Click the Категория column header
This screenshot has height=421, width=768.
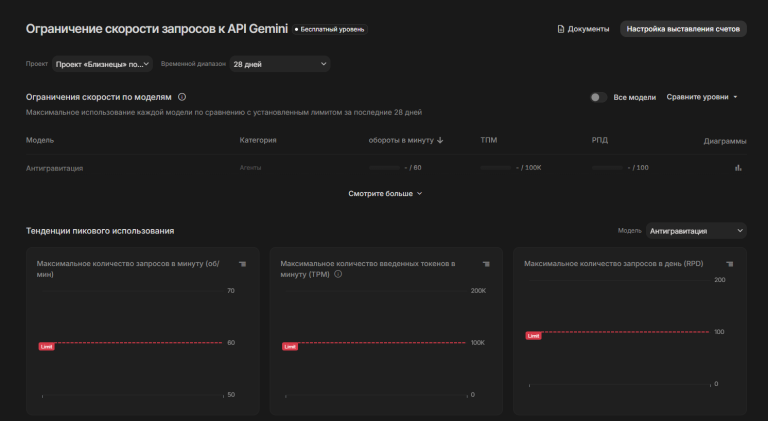point(258,140)
